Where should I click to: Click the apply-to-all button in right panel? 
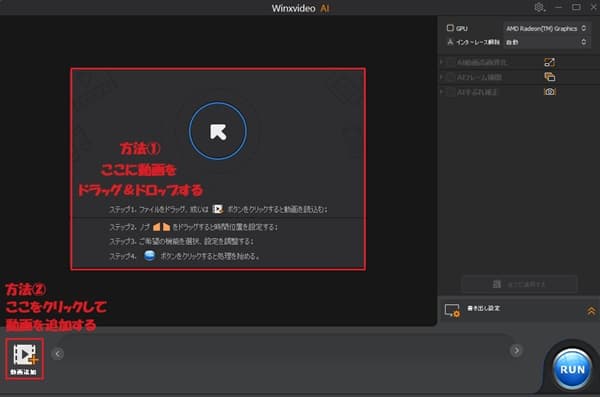519,284
